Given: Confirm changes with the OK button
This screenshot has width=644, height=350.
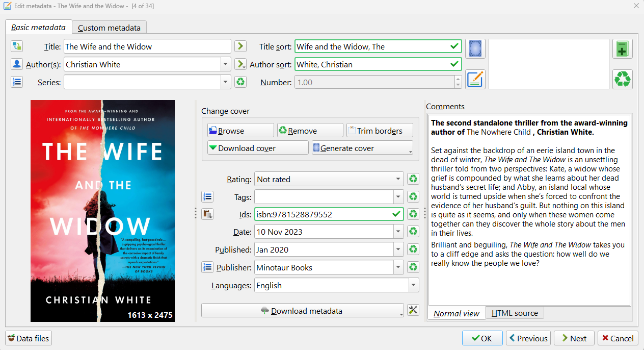Looking at the screenshot, I should pos(482,338).
